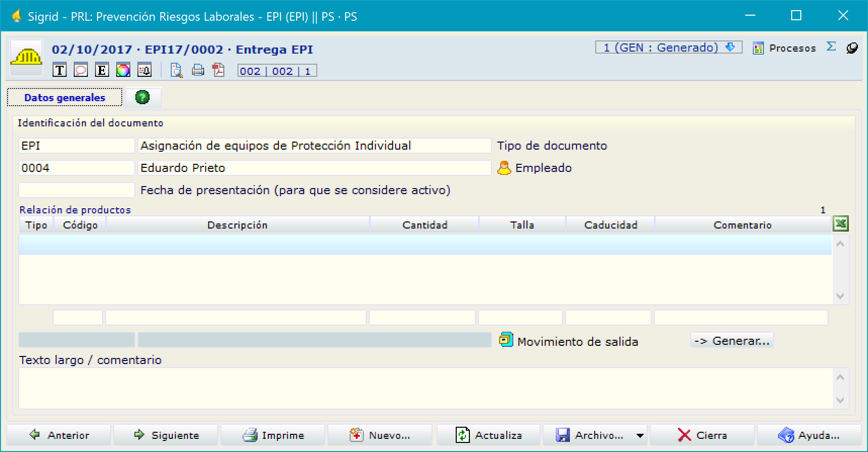
Task: Open the '1 (GEN : Generado)' status dropdown
Action: tap(668, 48)
